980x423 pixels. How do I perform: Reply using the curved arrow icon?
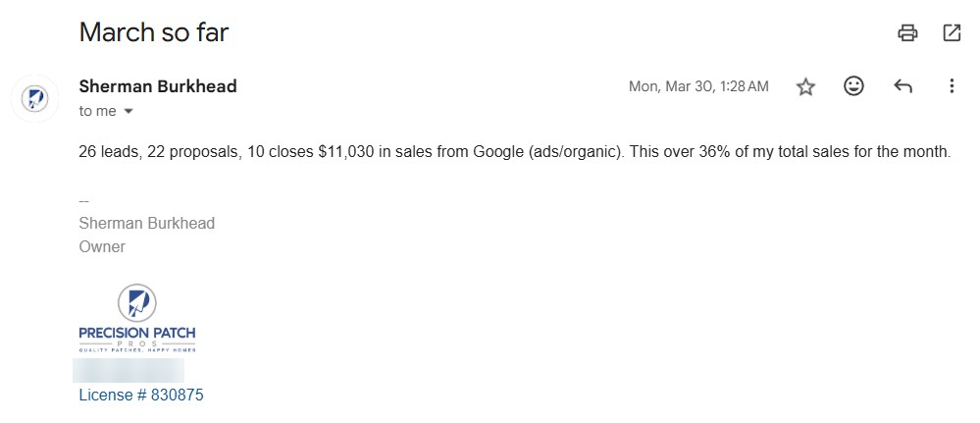(x=903, y=86)
